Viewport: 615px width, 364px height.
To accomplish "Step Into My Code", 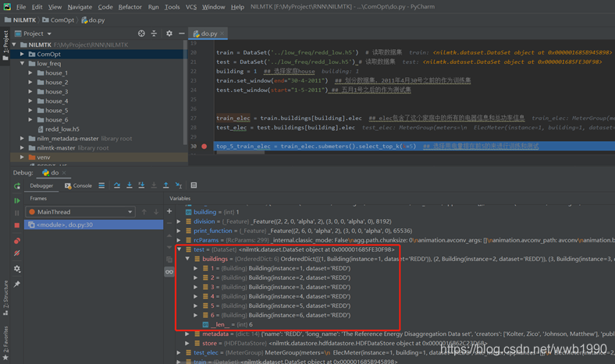I will click(141, 186).
